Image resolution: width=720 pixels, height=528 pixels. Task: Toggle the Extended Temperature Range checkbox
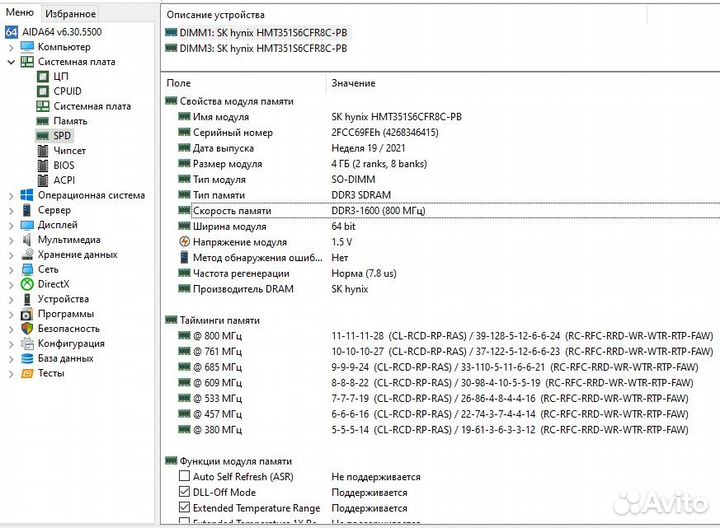click(x=184, y=508)
